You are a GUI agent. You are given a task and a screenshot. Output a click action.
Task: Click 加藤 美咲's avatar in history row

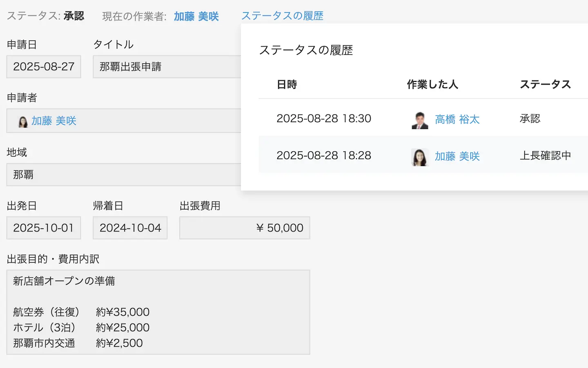point(419,157)
